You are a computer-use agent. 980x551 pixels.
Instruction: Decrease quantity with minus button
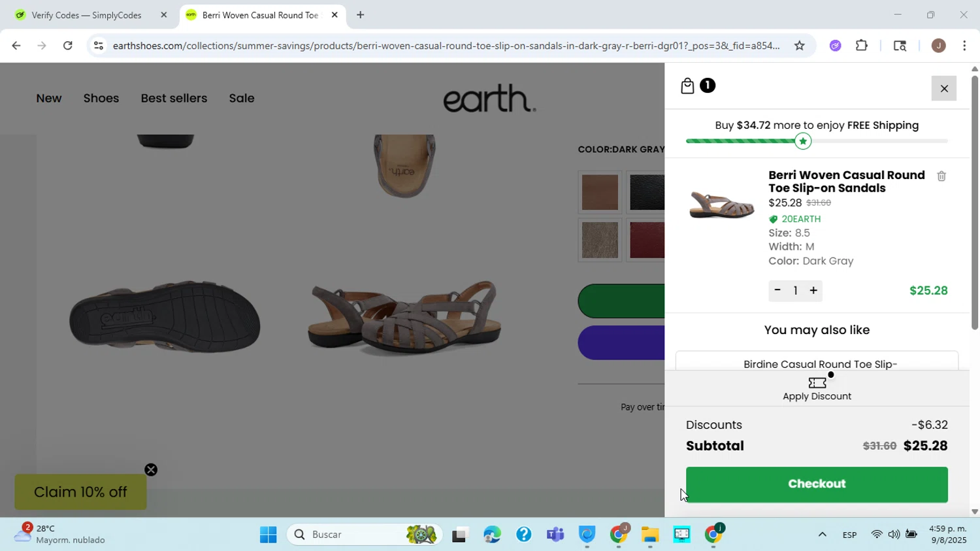coord(777,290)
